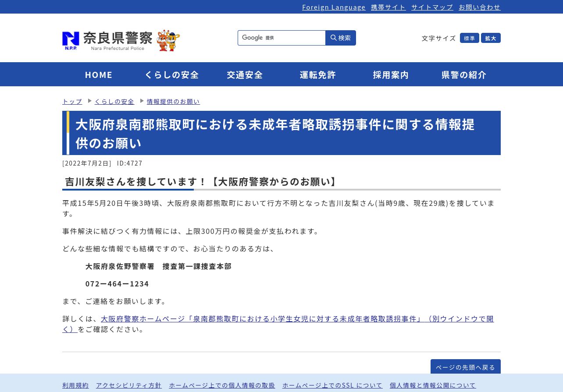Open くらしの安全 navigation menu
The image size is (563, 392).
coord(172,74)
